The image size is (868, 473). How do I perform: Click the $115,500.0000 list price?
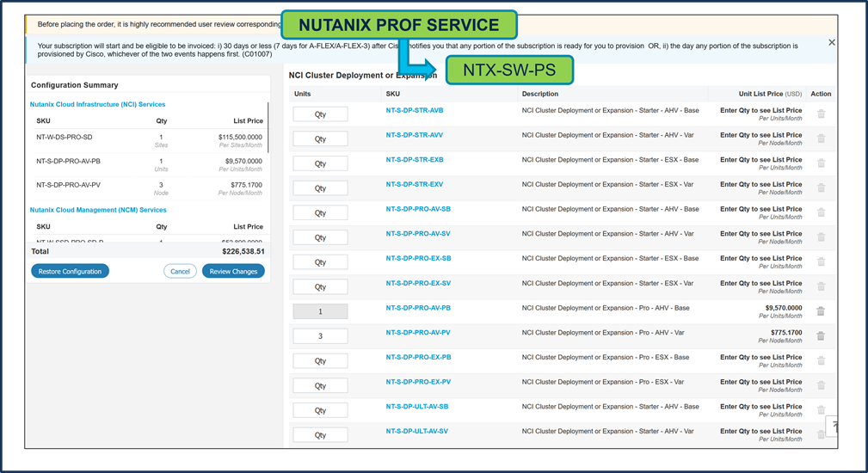tap(240, 137)
